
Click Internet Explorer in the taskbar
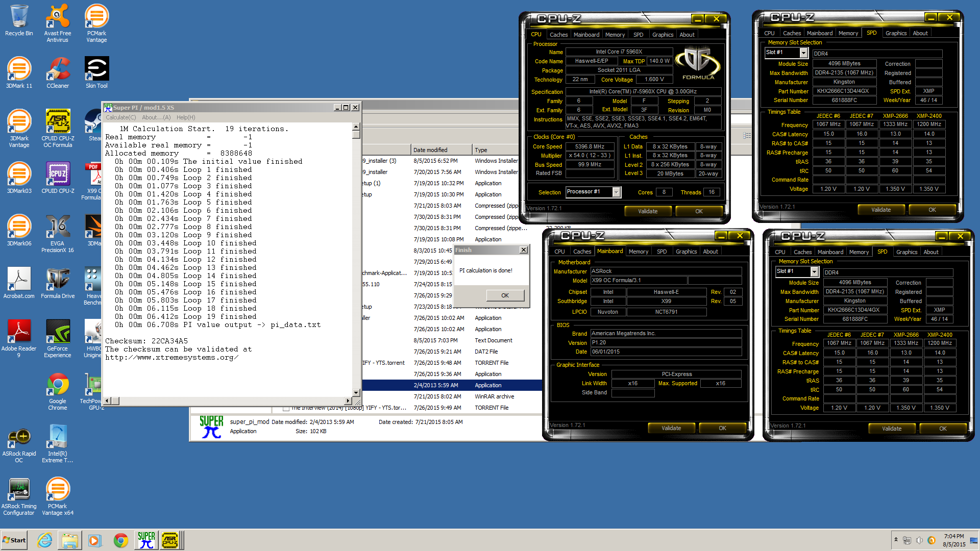pos(45,540)
